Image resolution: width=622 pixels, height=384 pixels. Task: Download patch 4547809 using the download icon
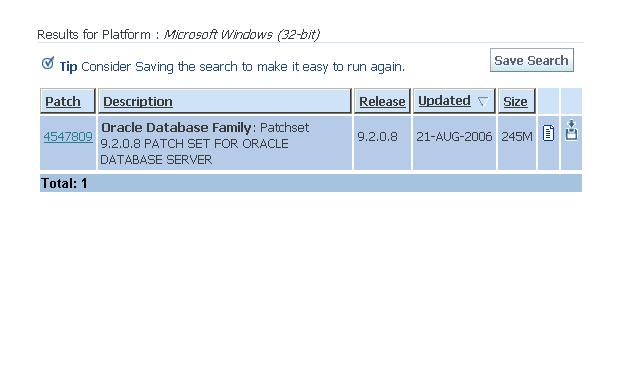[571, 130]
